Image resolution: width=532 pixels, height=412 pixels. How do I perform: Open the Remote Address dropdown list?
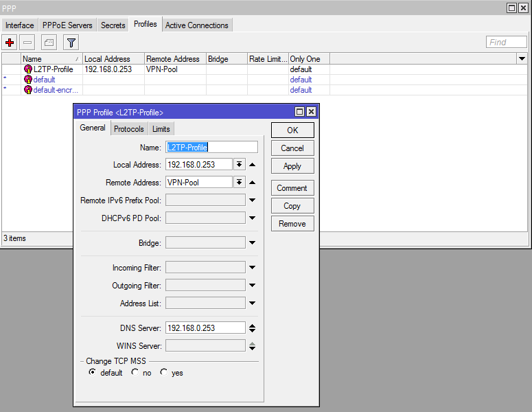pyautogui.click(x=239, y=182)
